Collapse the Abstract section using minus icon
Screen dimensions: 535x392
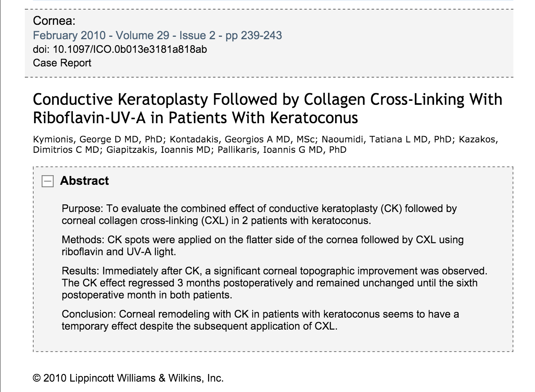[x=47, y=182]
